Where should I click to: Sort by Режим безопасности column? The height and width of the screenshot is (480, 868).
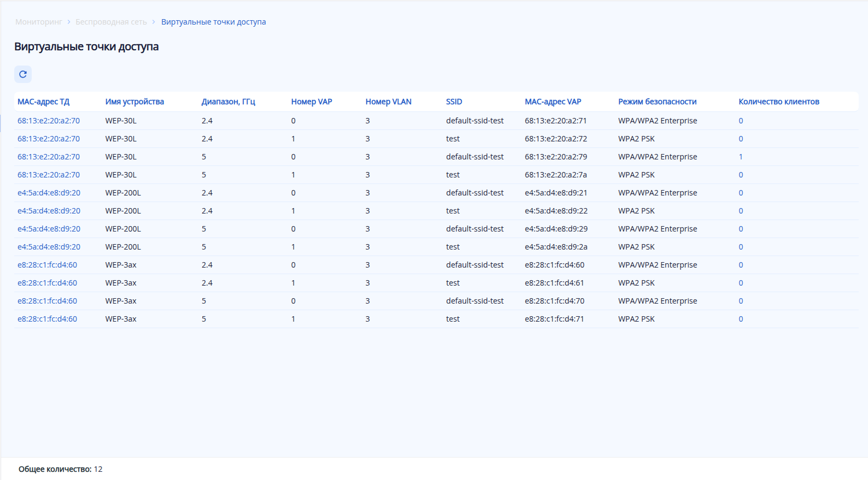coord(657,102)
